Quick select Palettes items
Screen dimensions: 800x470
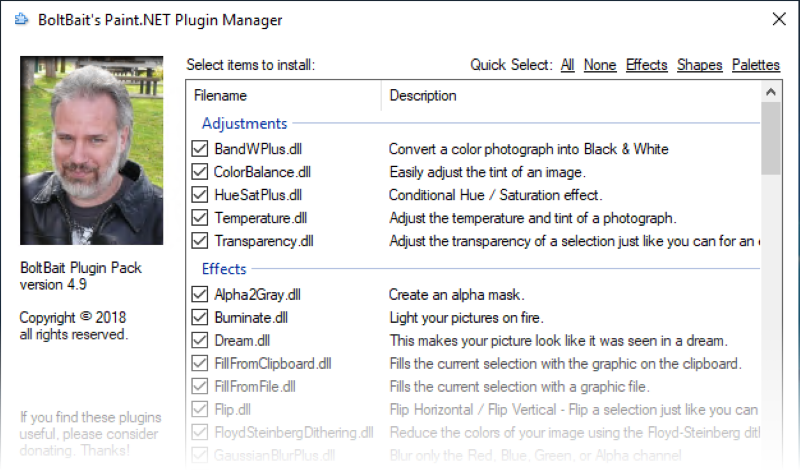coord(755,65)
